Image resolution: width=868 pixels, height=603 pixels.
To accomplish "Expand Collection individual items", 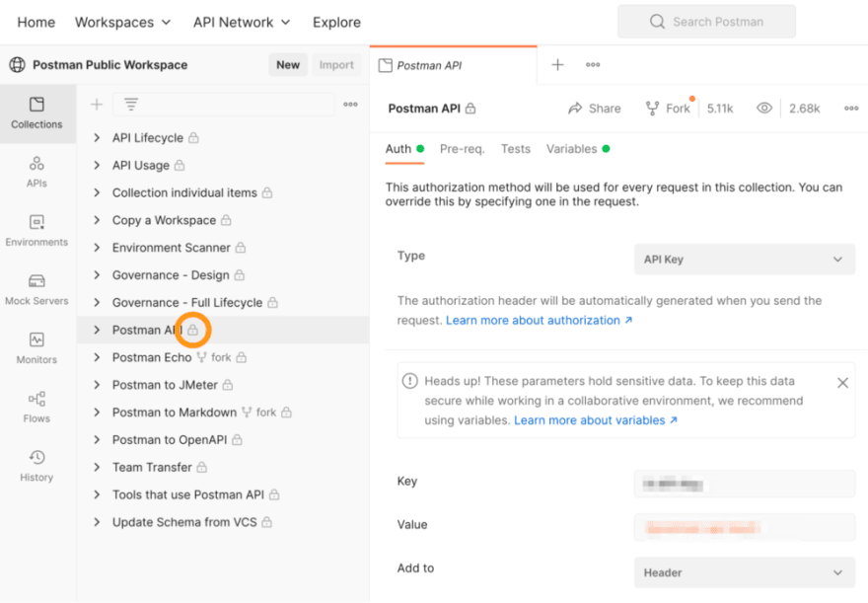I will click(97, 192).
